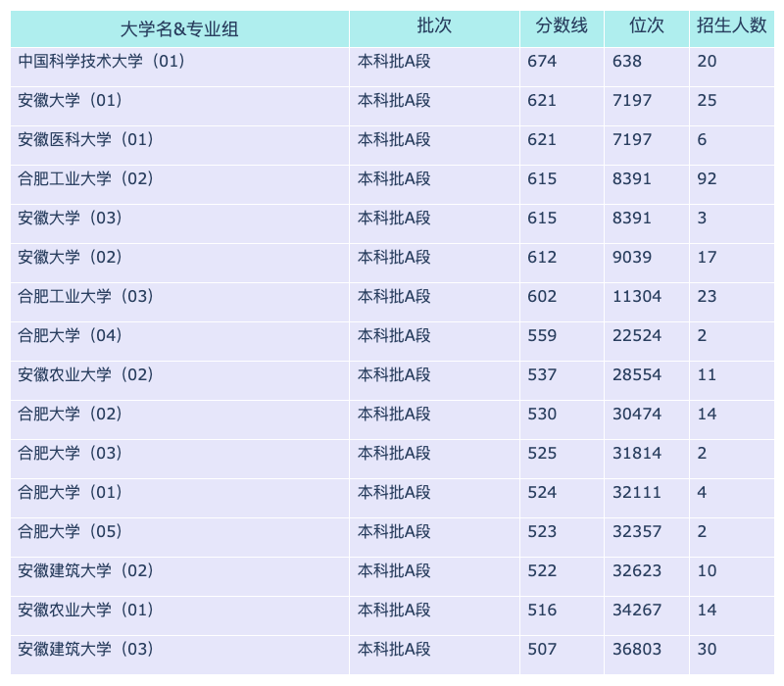
Task: Click the 大学名&专业组 column header
Action: (179, 29)
